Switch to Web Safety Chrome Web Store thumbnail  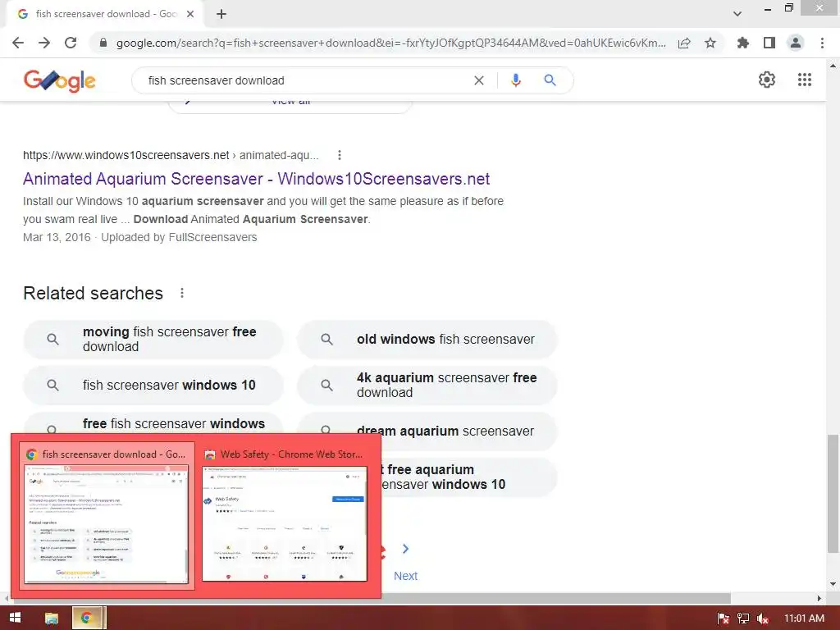coord(285,516)
